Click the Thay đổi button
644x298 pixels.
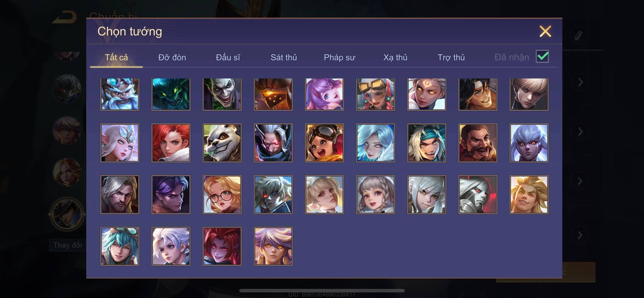pos(67,245)
